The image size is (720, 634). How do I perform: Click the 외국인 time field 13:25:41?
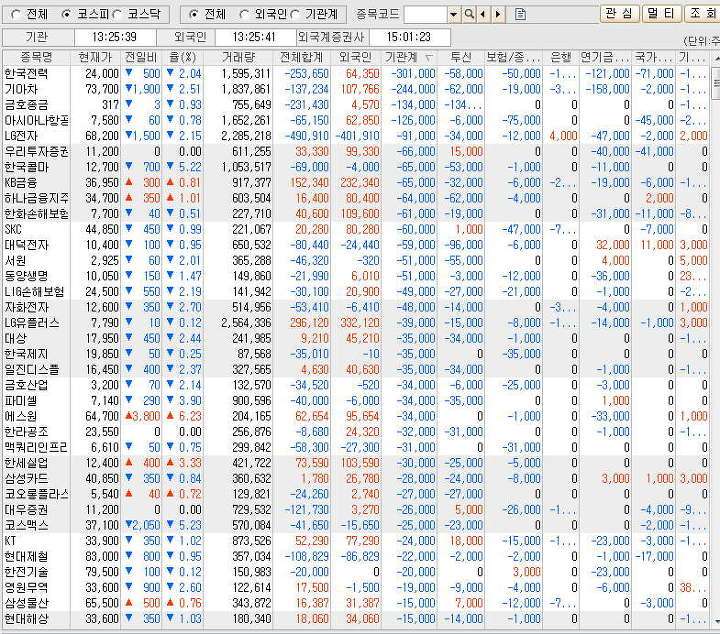(254, 37)
